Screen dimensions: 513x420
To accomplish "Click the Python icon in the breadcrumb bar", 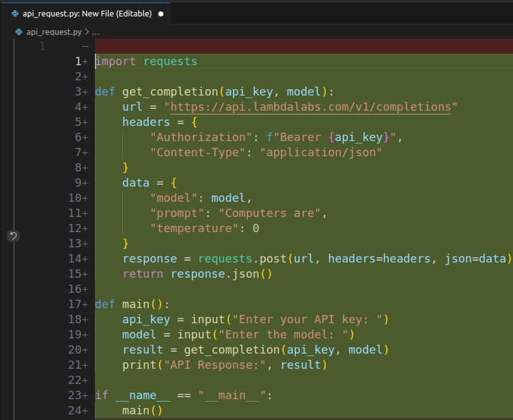I will point(18,32).
